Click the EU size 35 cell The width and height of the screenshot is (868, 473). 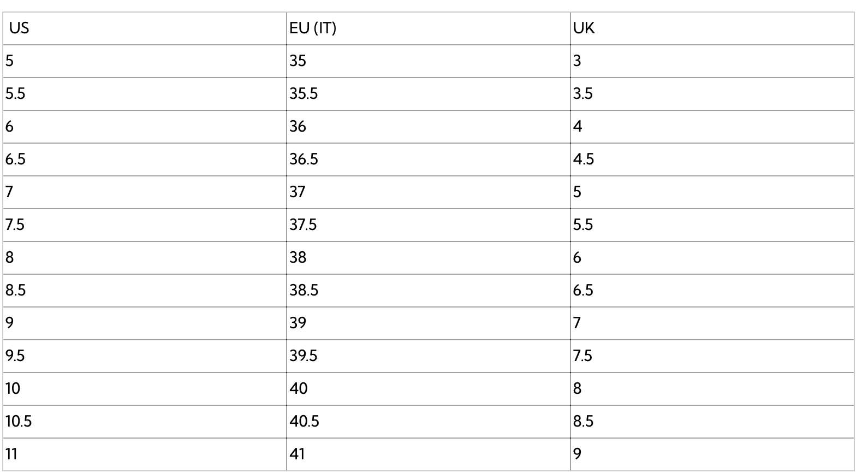298,61
